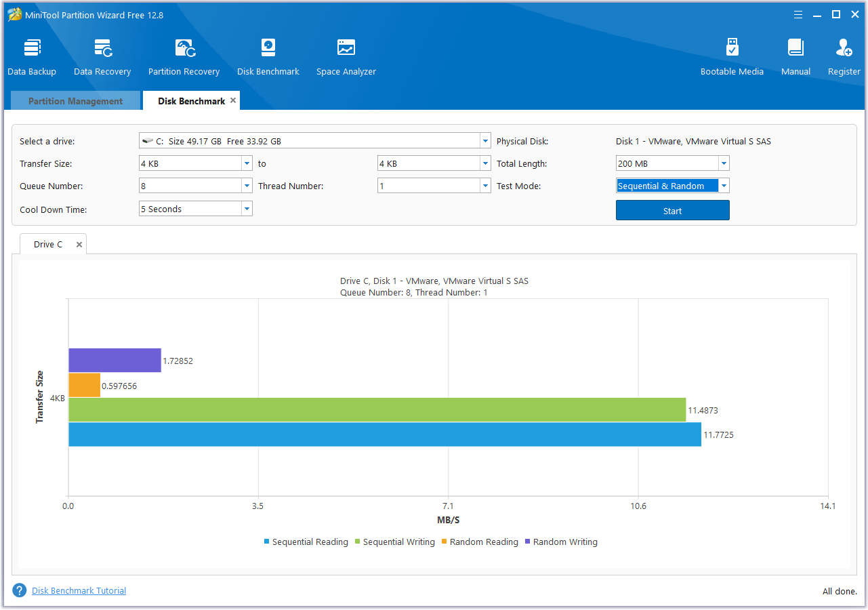Click the MB/S axis title
This screenshot has width=868, height=610.
(x=448, y=520)
